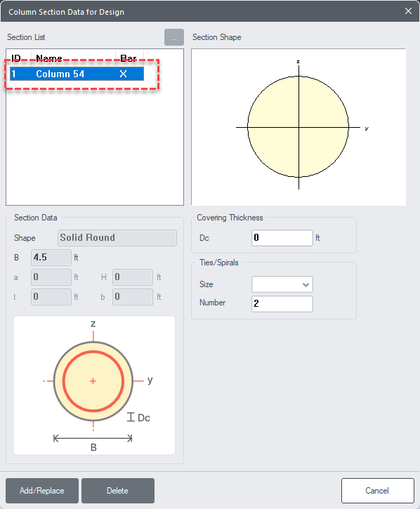Image resolution: width=420 pixels, height=509 pixels.
Task: Click the 'a' dimension field
Action: (51, 277)
